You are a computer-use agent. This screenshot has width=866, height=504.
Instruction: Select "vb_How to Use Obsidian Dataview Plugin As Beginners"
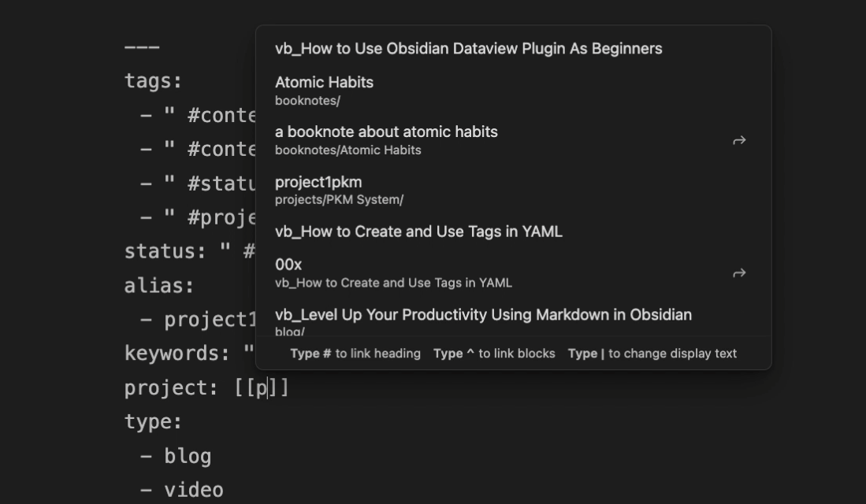(466, 48)
